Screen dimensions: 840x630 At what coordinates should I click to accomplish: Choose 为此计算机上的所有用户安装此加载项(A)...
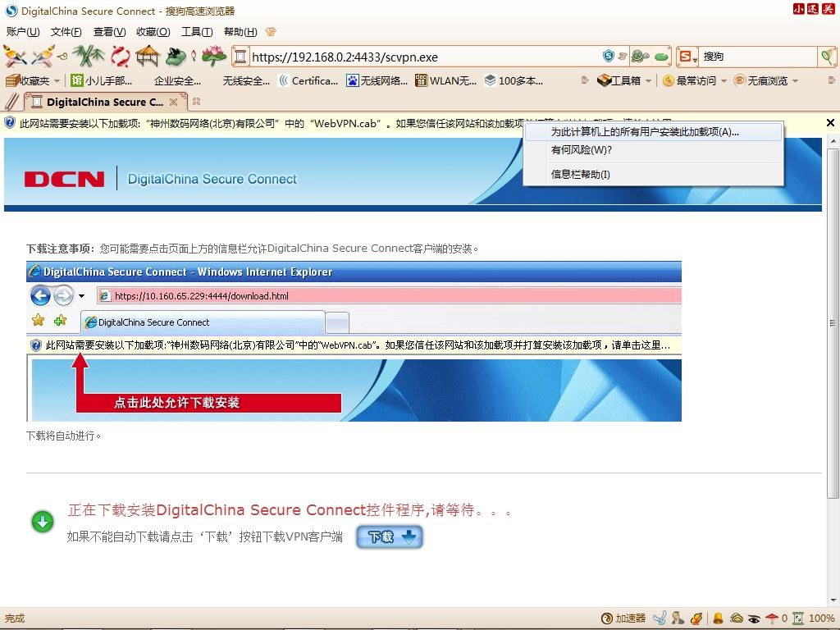pos(653,132)
